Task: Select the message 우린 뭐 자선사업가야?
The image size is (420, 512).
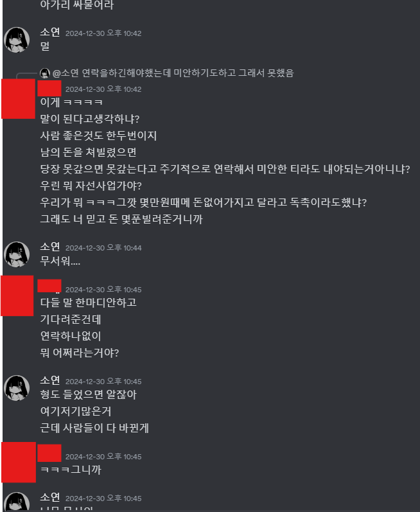Action: [x=91, y=186]
